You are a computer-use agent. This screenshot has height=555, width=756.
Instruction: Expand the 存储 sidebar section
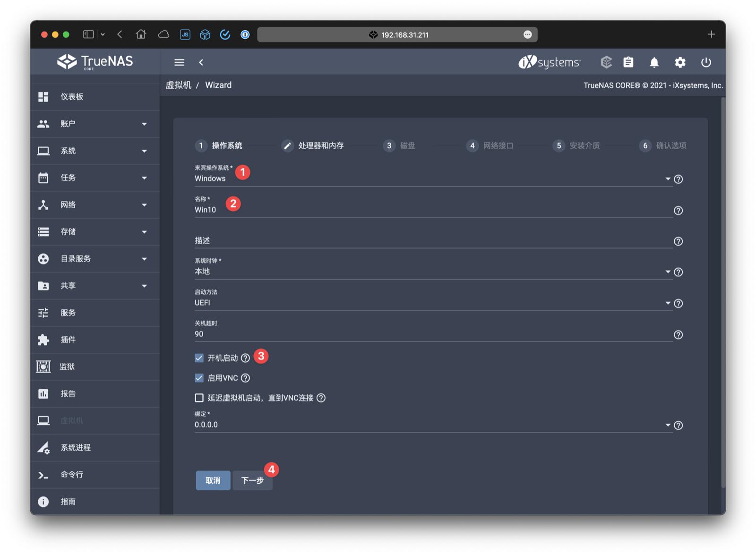click(x=69, y=232)
